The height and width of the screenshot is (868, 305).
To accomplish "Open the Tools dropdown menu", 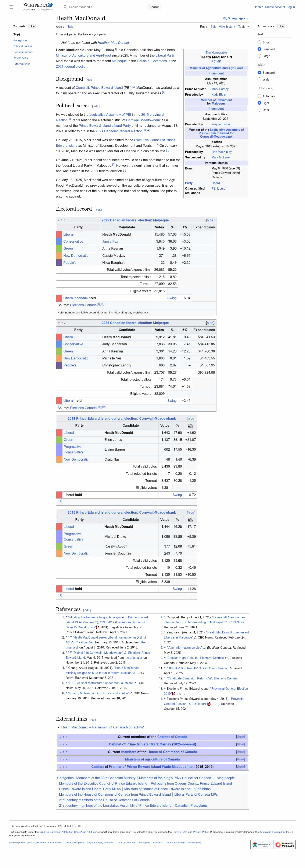I will click(243, 27).
